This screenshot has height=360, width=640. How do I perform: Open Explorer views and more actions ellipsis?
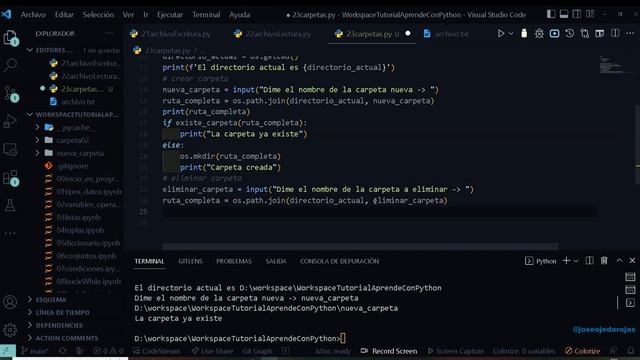point(109,33)
